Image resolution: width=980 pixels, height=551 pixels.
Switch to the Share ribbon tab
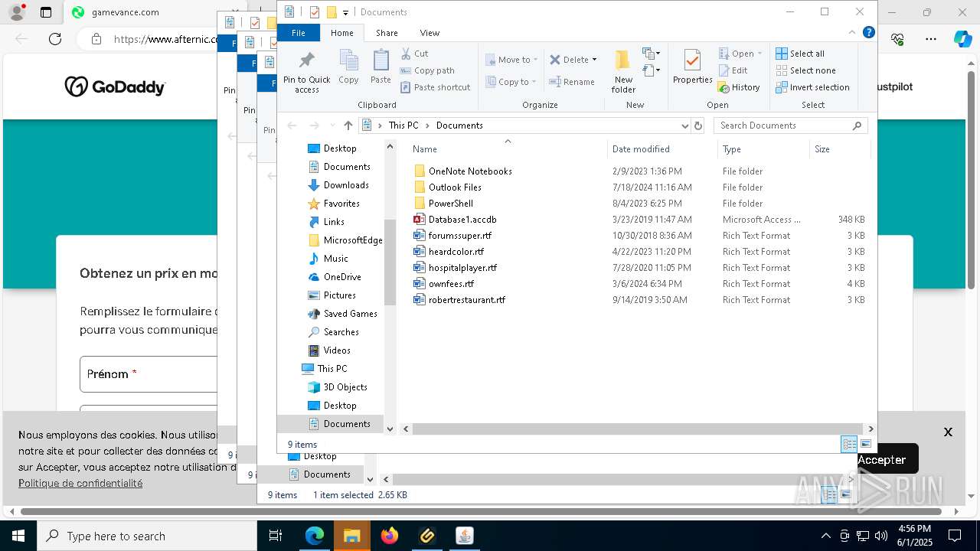coord(387,33)
